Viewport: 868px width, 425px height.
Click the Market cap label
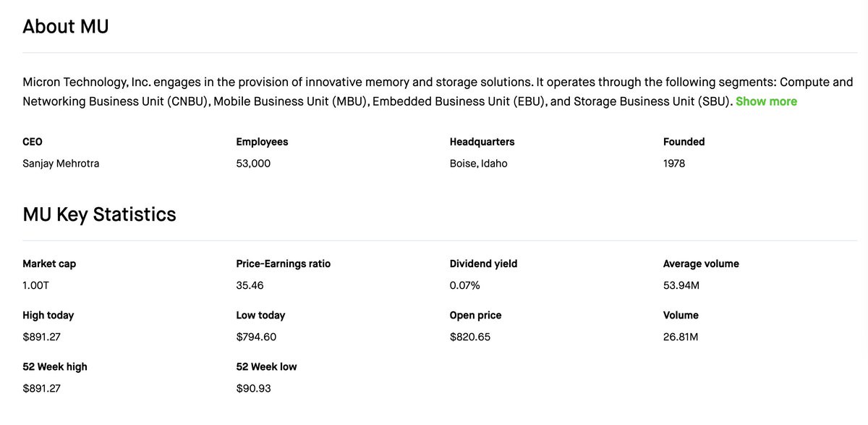(49, 264)
